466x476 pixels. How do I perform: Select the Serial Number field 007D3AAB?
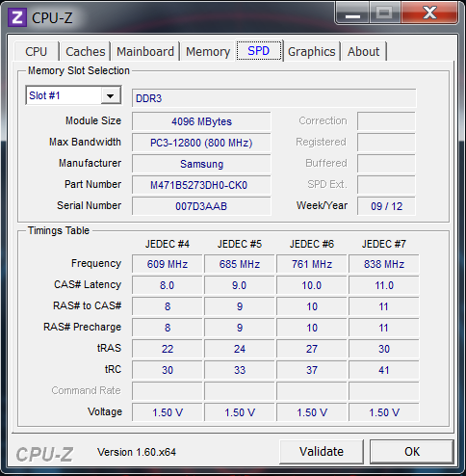click(201, 206)
